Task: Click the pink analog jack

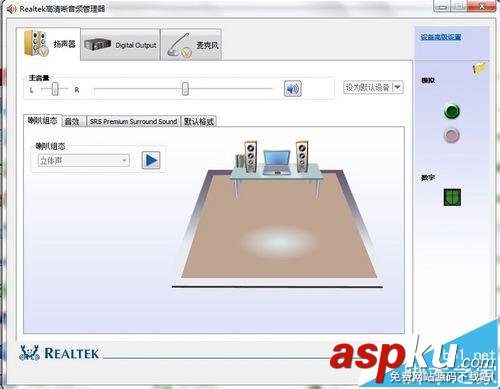Action: coord(452,135)
